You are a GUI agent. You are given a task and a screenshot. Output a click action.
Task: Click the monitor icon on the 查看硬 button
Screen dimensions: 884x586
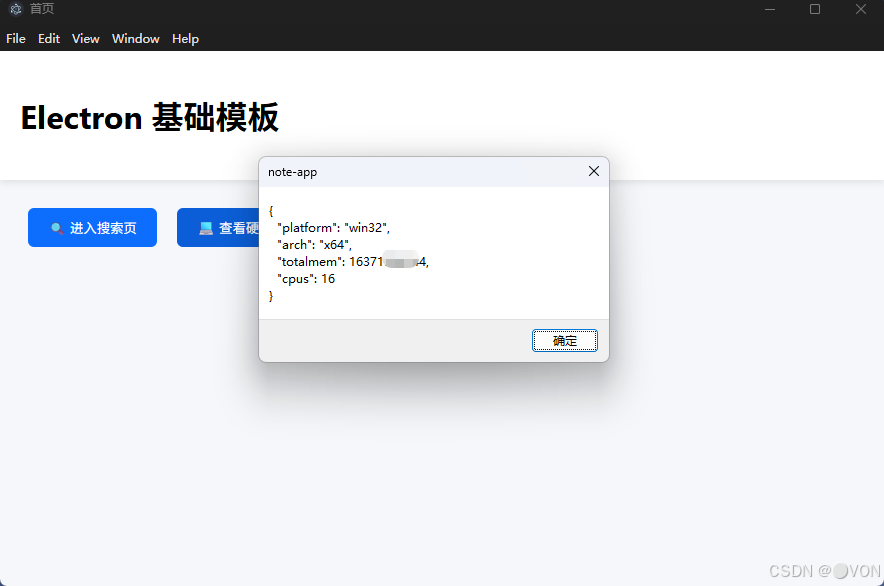point(205,227)
